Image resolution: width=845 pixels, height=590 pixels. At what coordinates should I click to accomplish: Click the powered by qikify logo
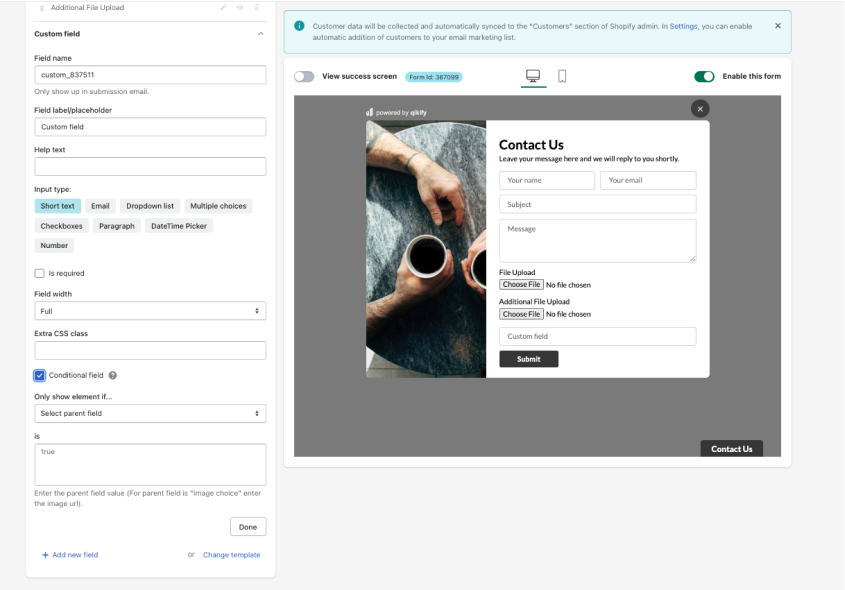pyautogui.click(x=397, y=113)
